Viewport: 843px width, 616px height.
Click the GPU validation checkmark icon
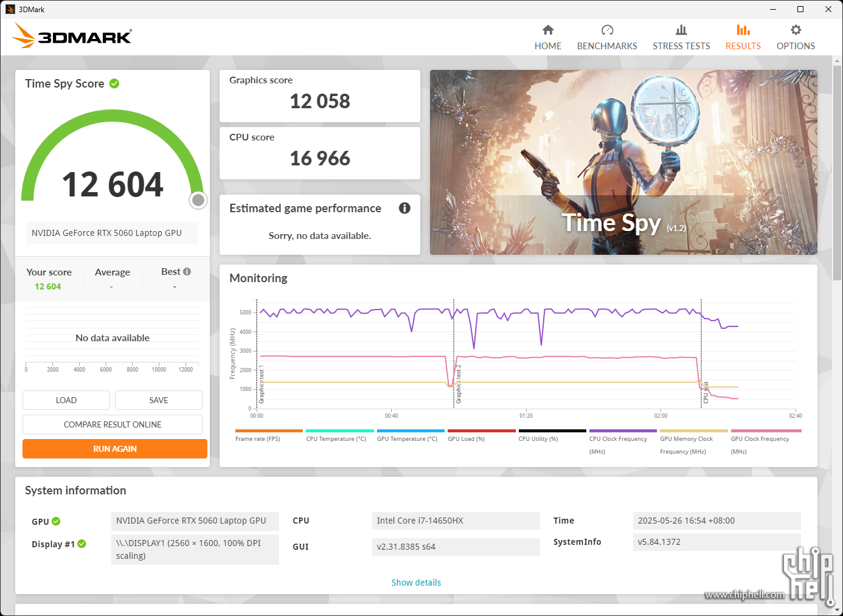coord(56,521)
